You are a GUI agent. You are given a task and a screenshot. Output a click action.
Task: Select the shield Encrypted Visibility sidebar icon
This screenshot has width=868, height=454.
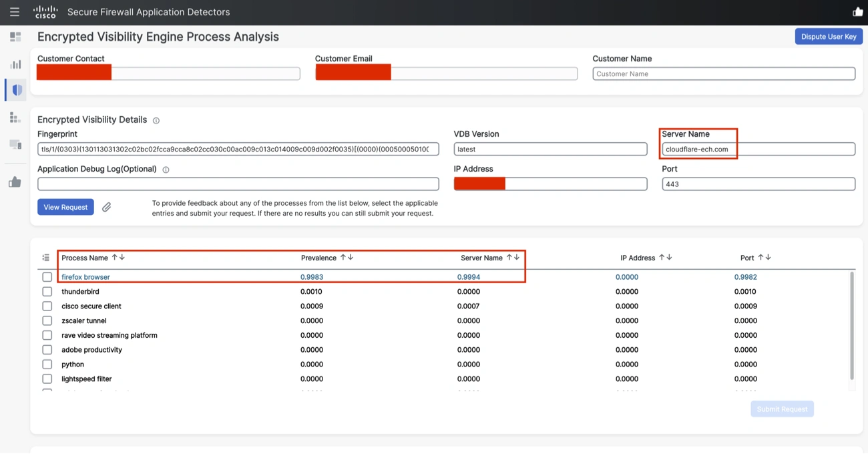[15, 89]
